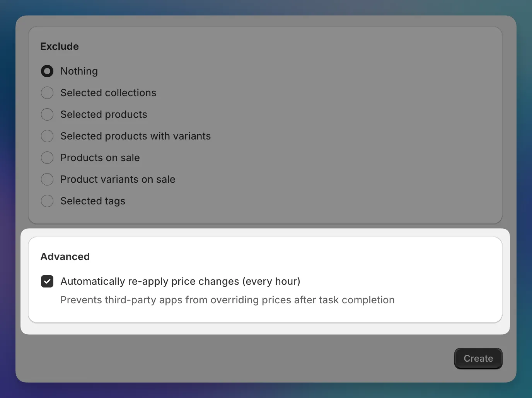Click the label Automatically re-apply price changes
This screenshot has height=398, width=532.
(180, 281)
